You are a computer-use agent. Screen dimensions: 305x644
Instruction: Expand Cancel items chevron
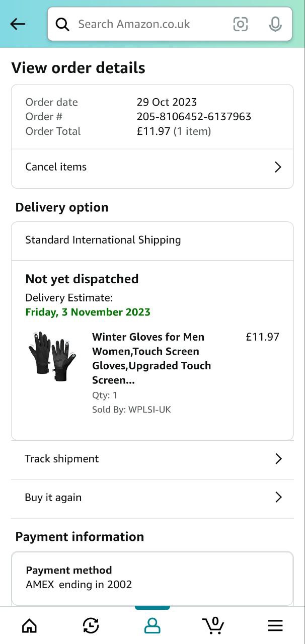pos(278,167)
